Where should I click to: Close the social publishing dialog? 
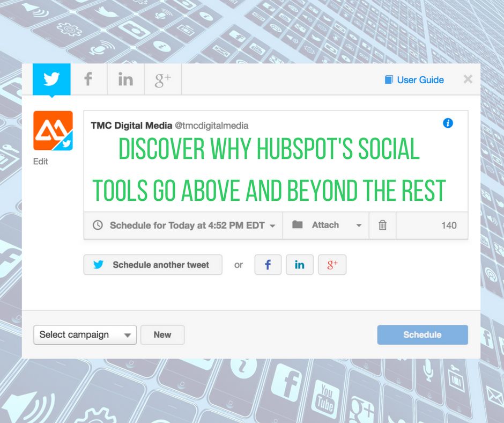(x=468, y=79)
